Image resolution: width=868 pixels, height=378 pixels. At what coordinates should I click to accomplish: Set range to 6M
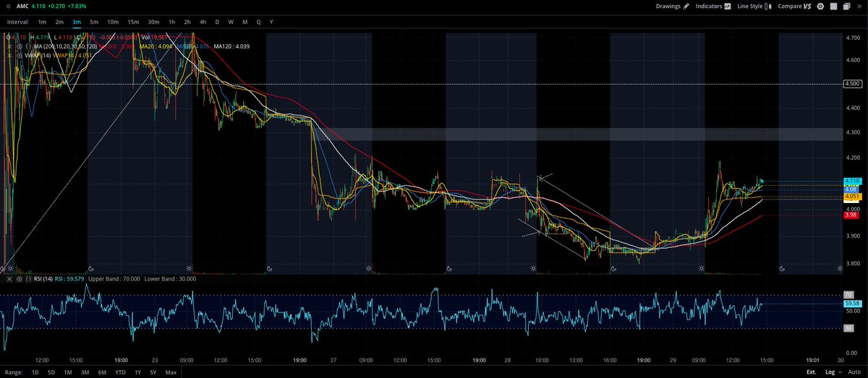click(x=101, y=372)
